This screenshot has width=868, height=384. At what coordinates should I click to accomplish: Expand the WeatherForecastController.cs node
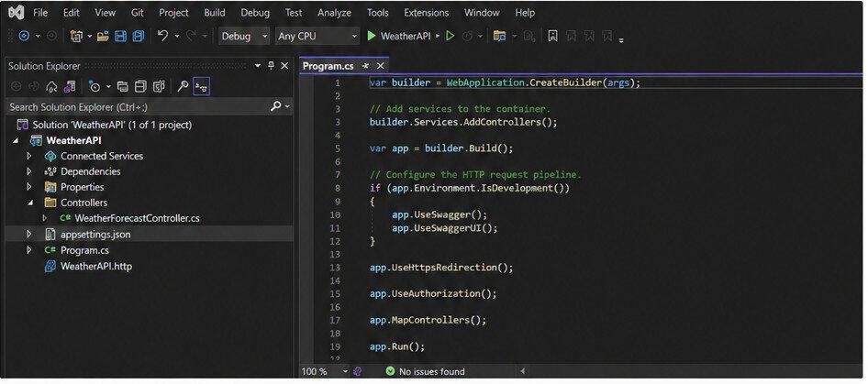45,218
